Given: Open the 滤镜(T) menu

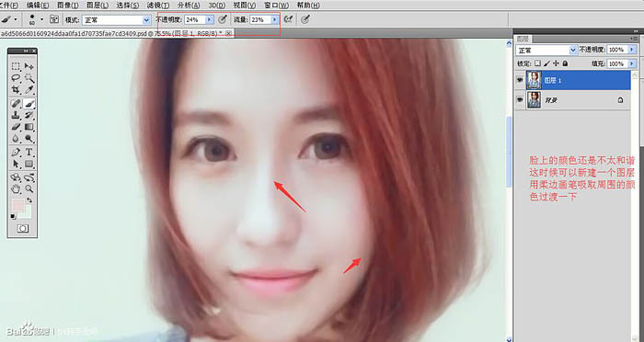Looking at the screenshot, I should 157,6.
